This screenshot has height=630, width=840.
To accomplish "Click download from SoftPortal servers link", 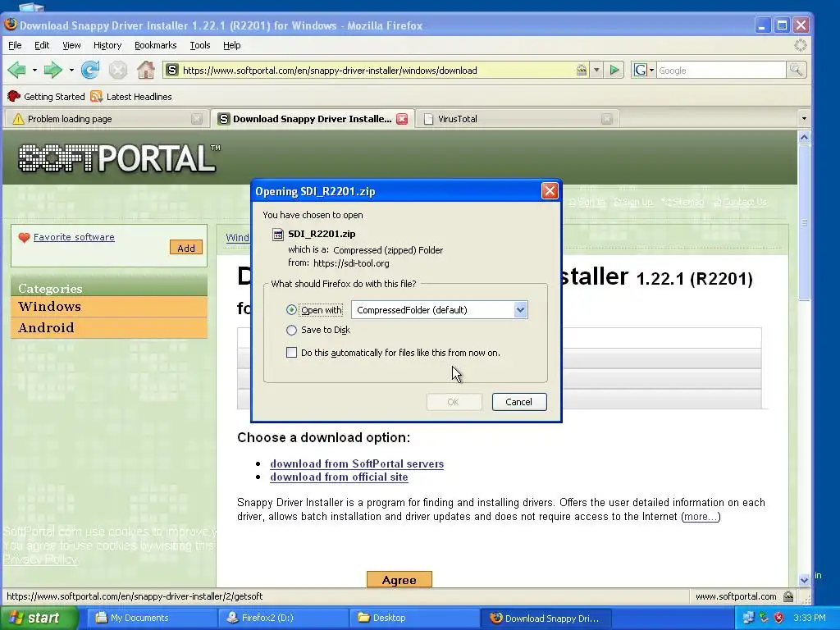I will pyautogui.click(x=357, y=464).
